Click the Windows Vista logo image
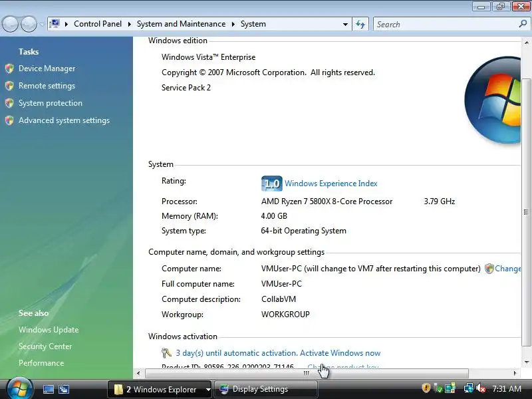Screen dimensions: 532x399 pos(492,99)
